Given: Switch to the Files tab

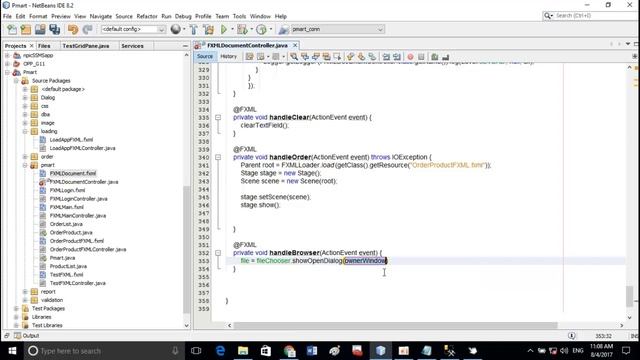Looking at the screenshot, I should [44, 46].
